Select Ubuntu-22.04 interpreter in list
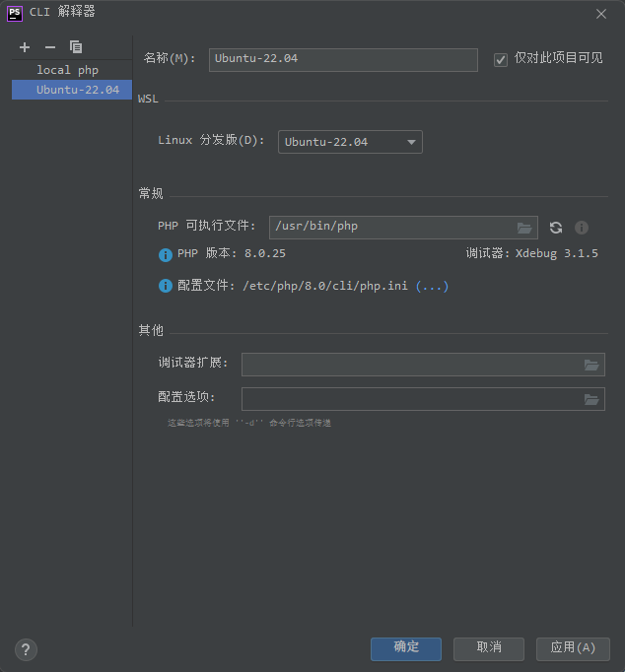Viewport: 625px width, 672px height. click(72, 90)
